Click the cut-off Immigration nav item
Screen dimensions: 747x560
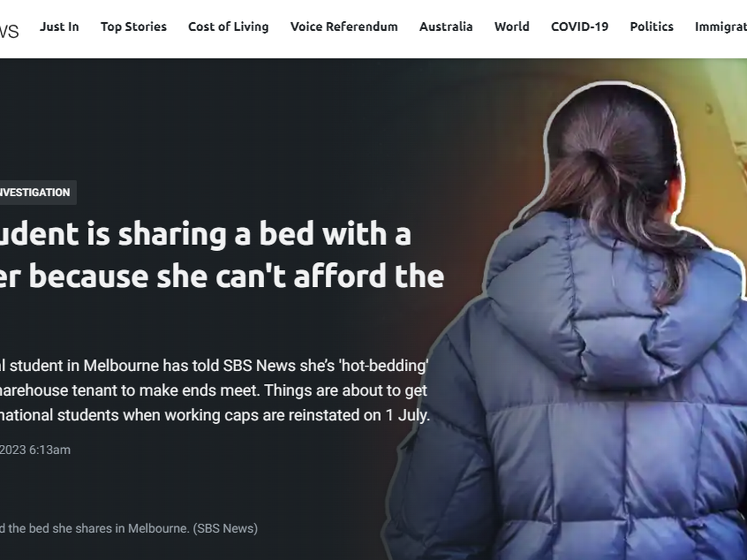click(x=721, y=27)
